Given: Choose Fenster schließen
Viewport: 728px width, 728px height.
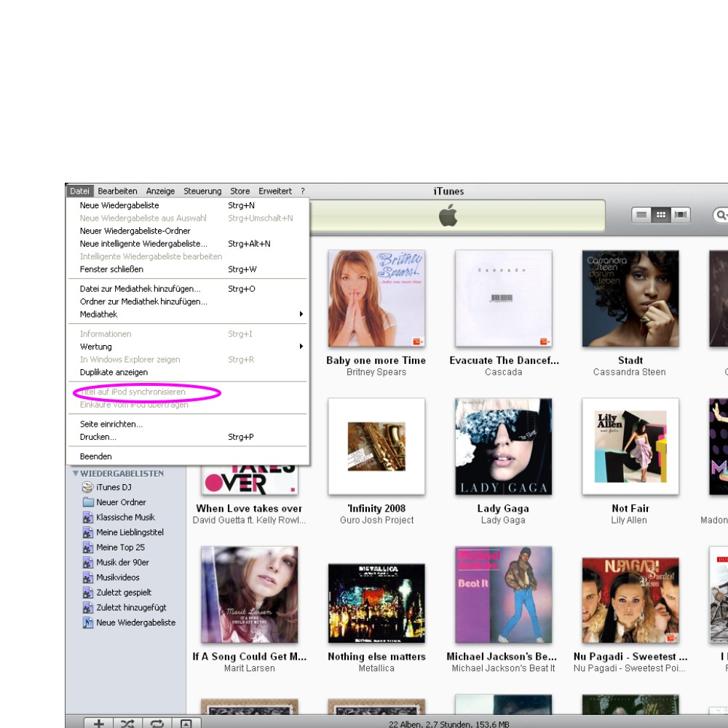Looking at the screenshot, I should (188, 269).
